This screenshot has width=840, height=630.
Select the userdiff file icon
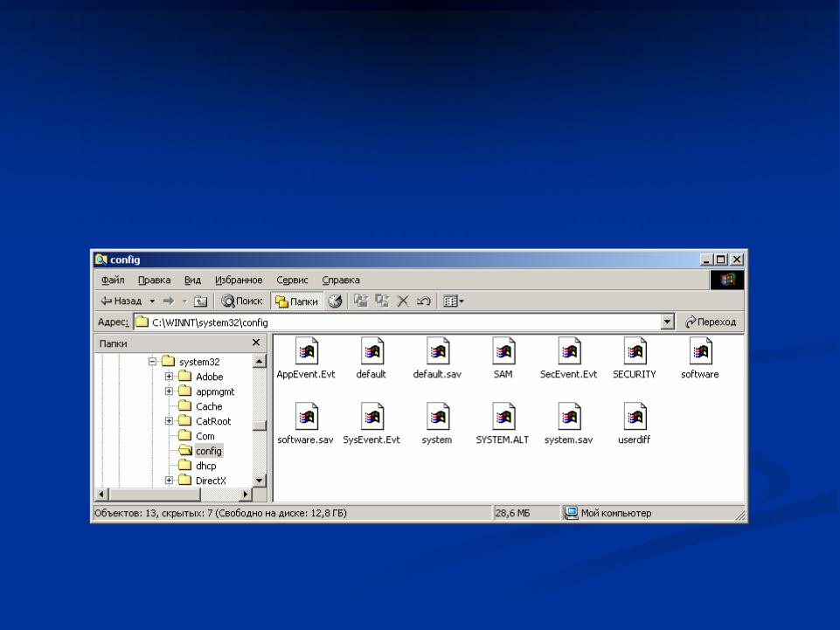(x=635, y=417)
